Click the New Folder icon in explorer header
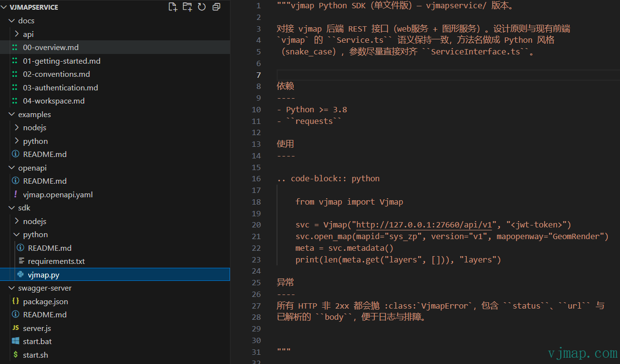Viewport: 620px width, 364px height. point(187,7)
